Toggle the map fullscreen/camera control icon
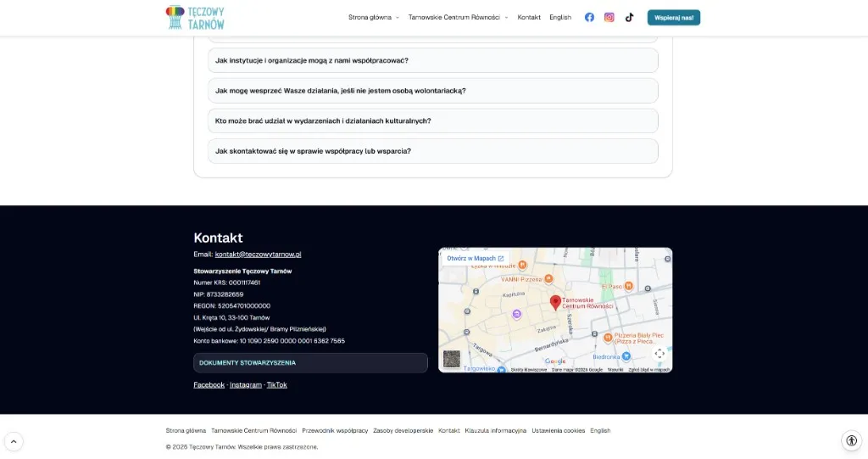This screenshot has height=459, width=868. [659, 354]
